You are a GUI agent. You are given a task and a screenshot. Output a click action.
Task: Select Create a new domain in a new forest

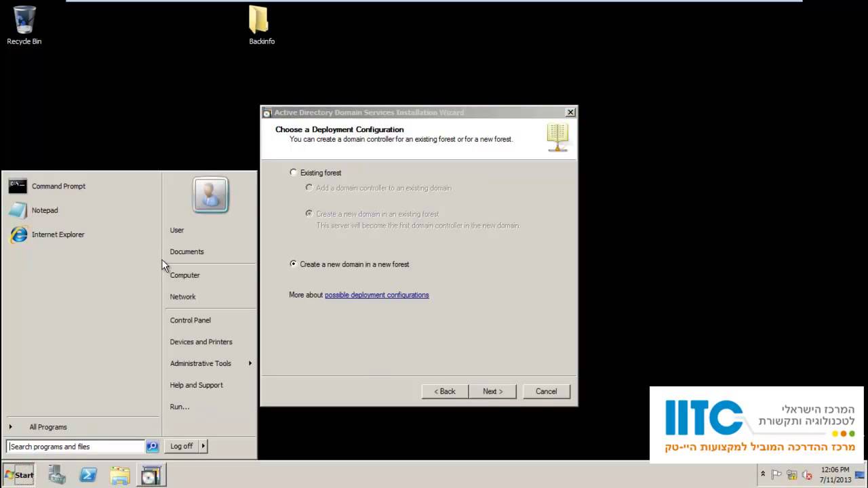293,264
